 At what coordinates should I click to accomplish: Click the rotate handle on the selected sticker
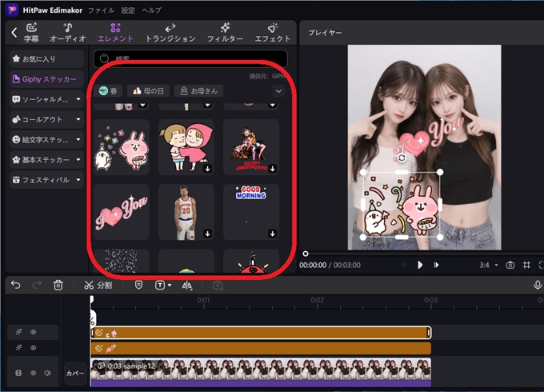(x=402, y=158)
